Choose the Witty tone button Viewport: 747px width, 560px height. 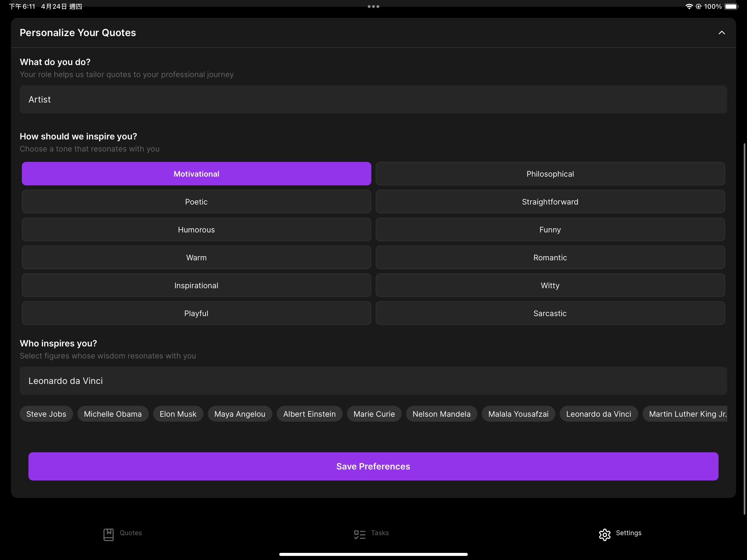point(550,285)
